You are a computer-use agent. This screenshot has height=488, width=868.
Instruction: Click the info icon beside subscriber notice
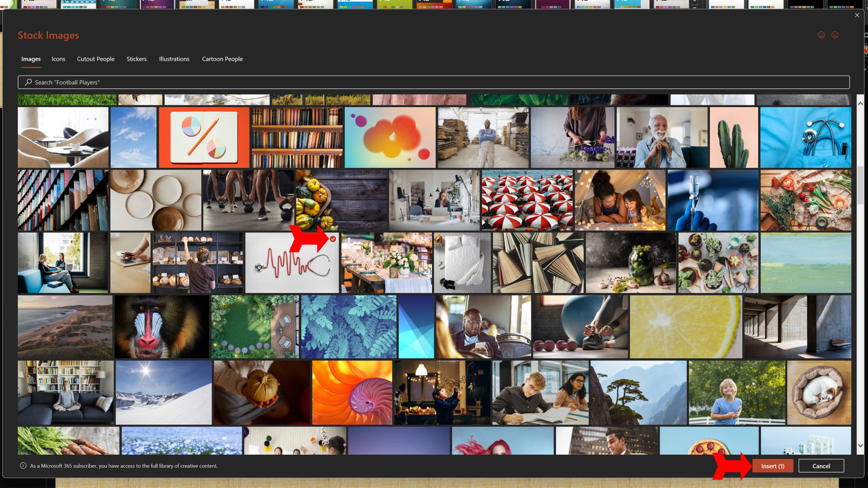(23, 466)
